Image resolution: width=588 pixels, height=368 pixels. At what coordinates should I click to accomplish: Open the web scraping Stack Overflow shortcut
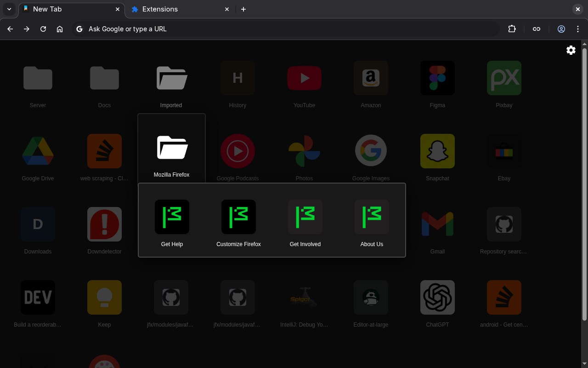[104, 157]
